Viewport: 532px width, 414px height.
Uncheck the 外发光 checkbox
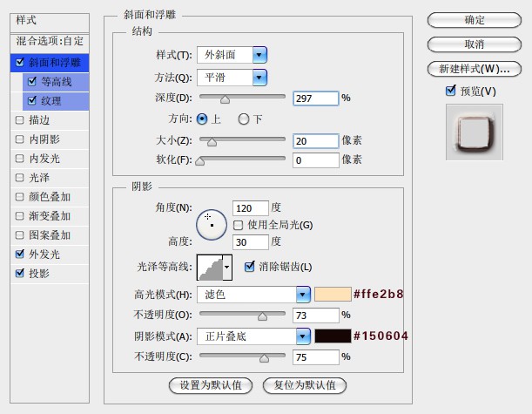pos(20,254)
